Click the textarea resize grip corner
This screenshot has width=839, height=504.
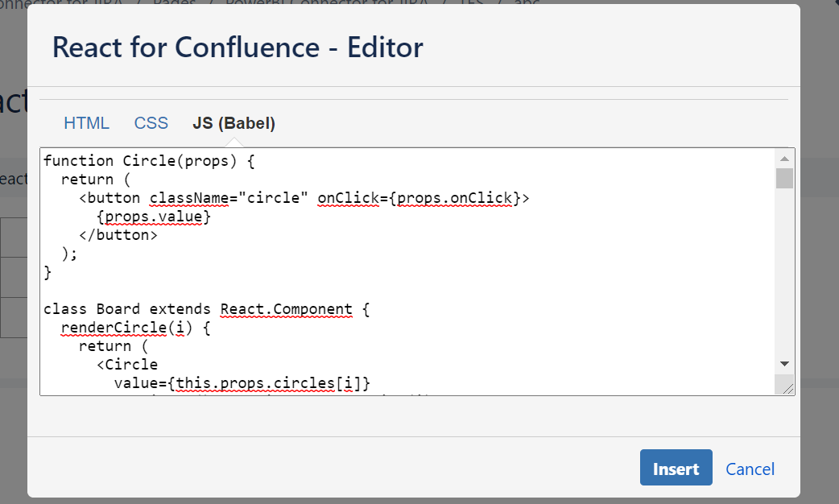point(787,388)
